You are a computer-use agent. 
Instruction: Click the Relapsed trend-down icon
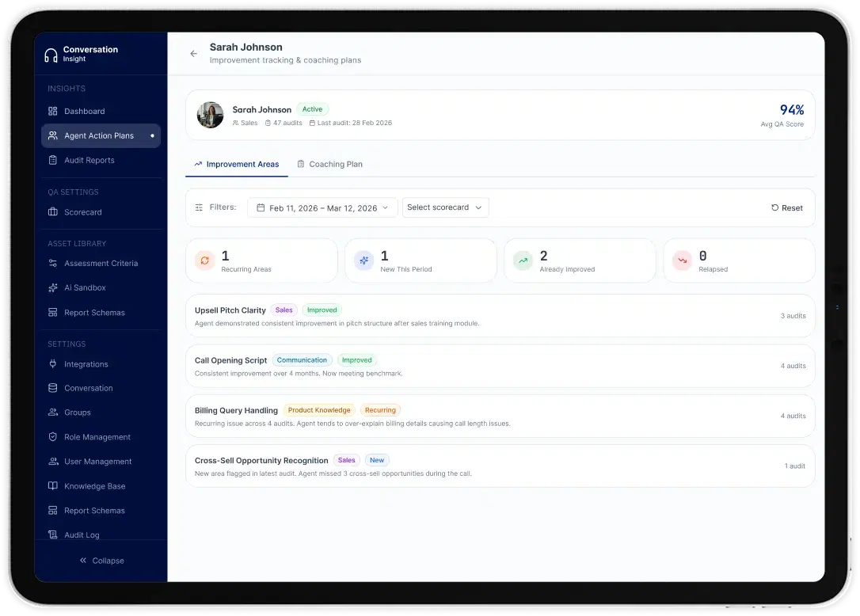point(683,260)
